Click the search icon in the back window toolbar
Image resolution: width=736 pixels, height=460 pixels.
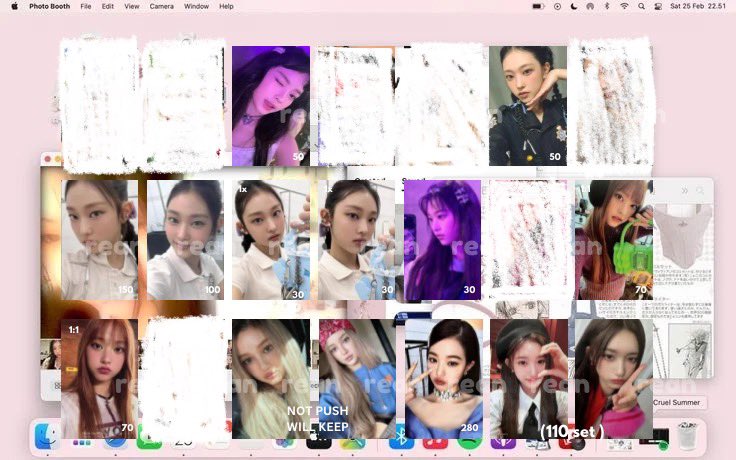click(700, 191)
